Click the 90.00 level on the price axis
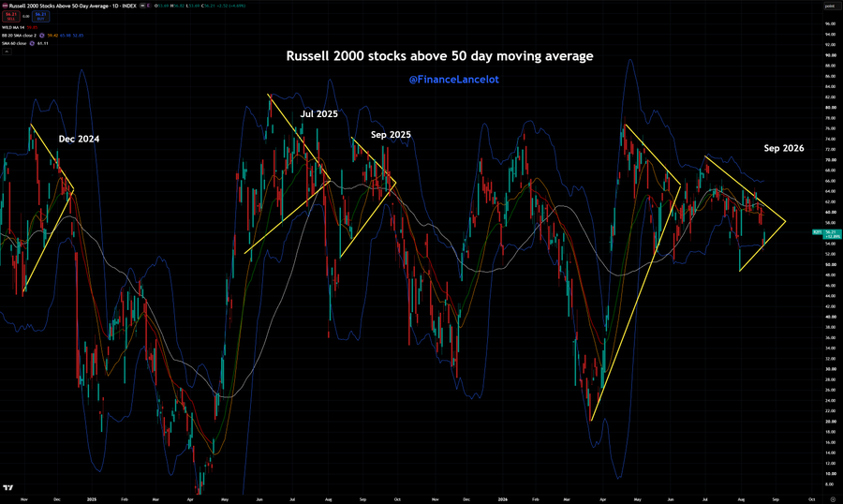843x504 pixels. (x=831, y=55)
